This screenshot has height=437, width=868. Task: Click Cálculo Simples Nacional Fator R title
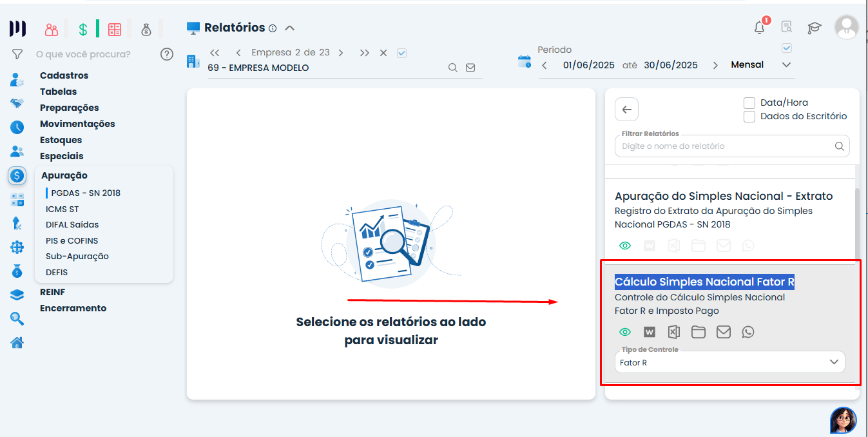704,282
